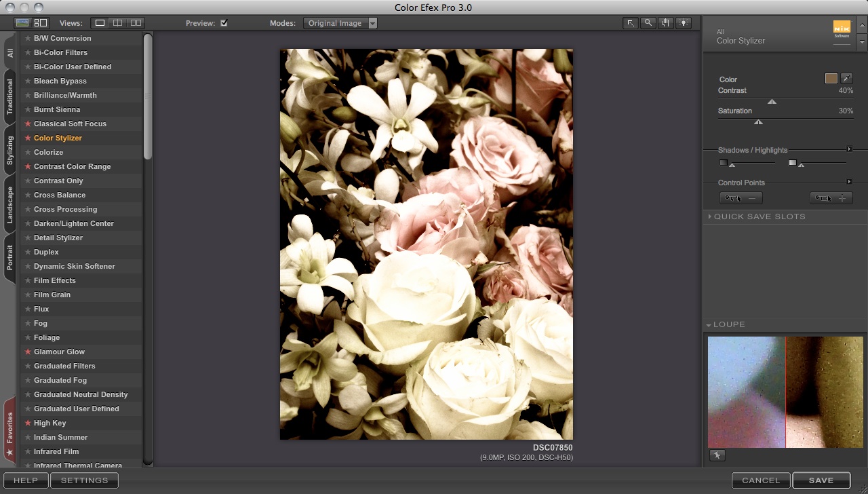Viewport: 868px width, 494px height.
Task: Click the lightbulb background color icon
Action: pyautogui.click(x=684, y=23)
